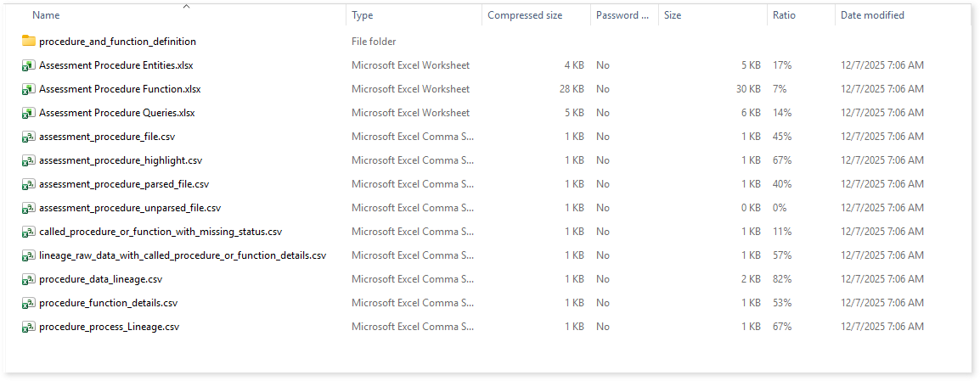Viewport: 980px width, 381px height.
Task: Click CSV icon for procedure_data_lineage.csv
Action: point(28,278)
